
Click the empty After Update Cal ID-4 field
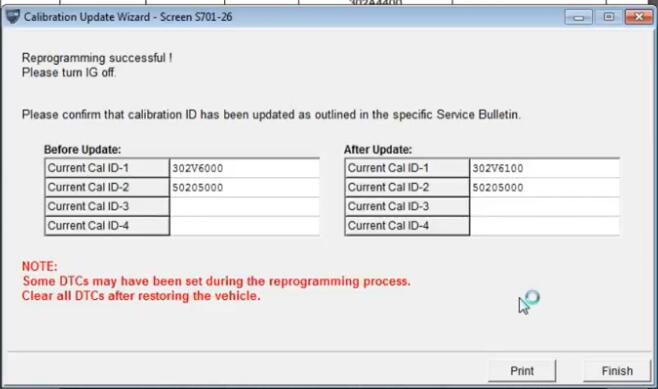545,226
